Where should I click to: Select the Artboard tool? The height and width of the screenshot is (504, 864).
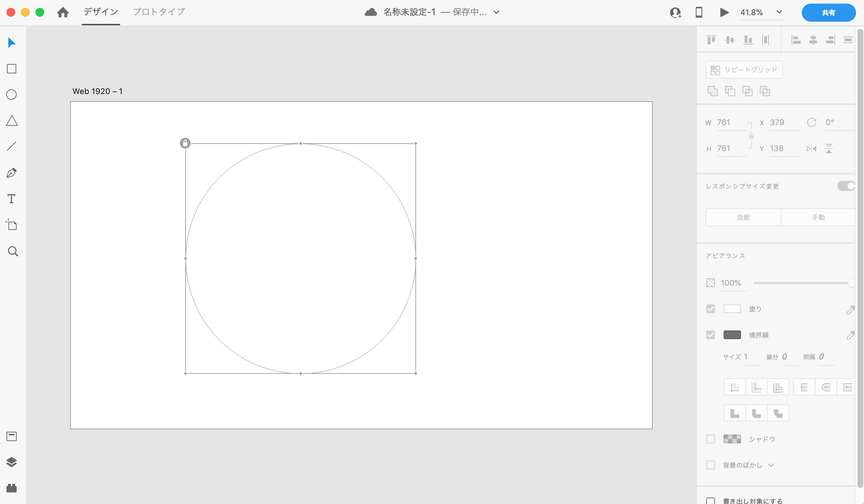[12, 225]
